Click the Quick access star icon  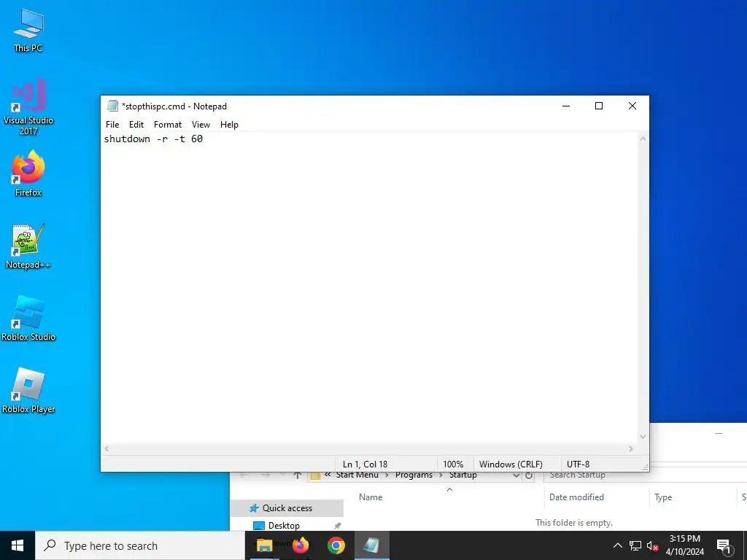tap(254, 508)
